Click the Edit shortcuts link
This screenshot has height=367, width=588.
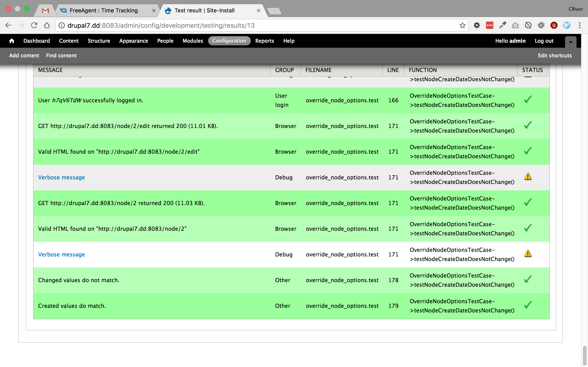(554, 55)
